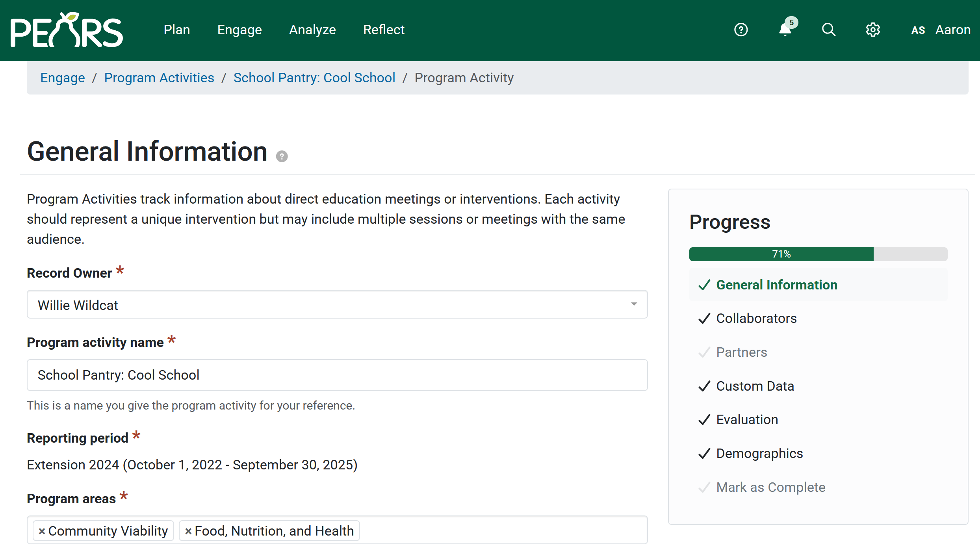This screenshot has height=558, width=980.
Task: Click the Program Activity breadcrumb text
Action: coord(464,78)
